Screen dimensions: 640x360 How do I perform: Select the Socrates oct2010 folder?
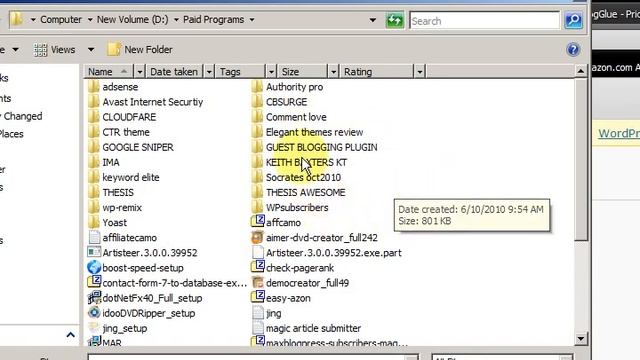(296, 178)
